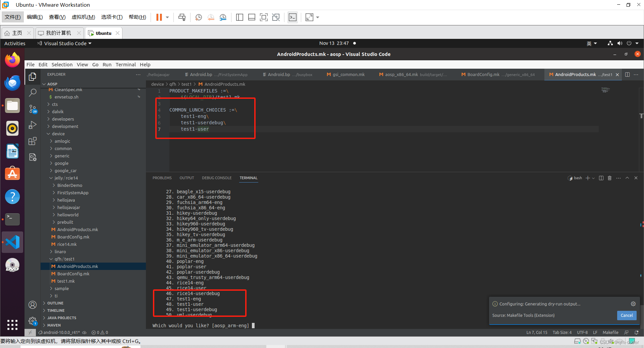
Task: Click the errors and warnings count in status bar
Action: pos(100,333)
